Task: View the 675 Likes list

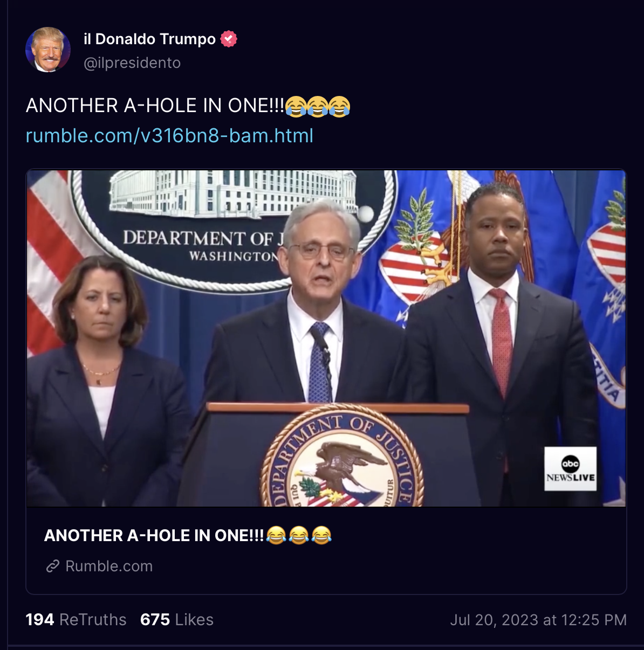Action: click(x=177, y=620)
